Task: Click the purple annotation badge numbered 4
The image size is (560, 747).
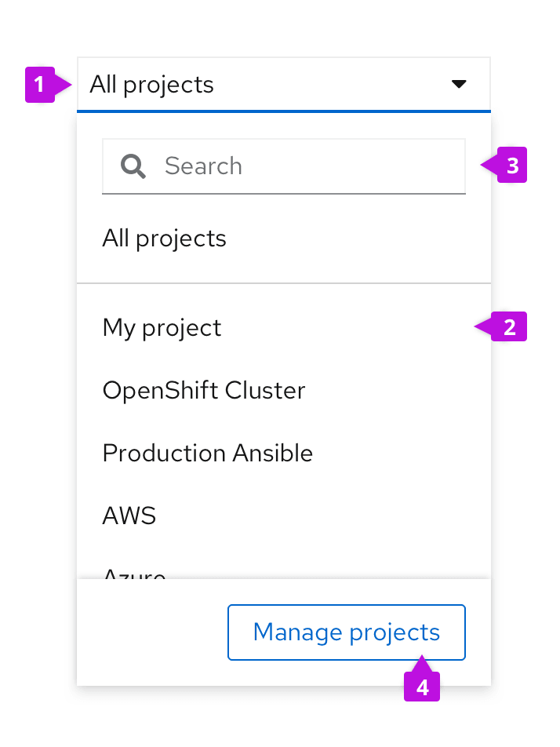Action: pos(422,687)
